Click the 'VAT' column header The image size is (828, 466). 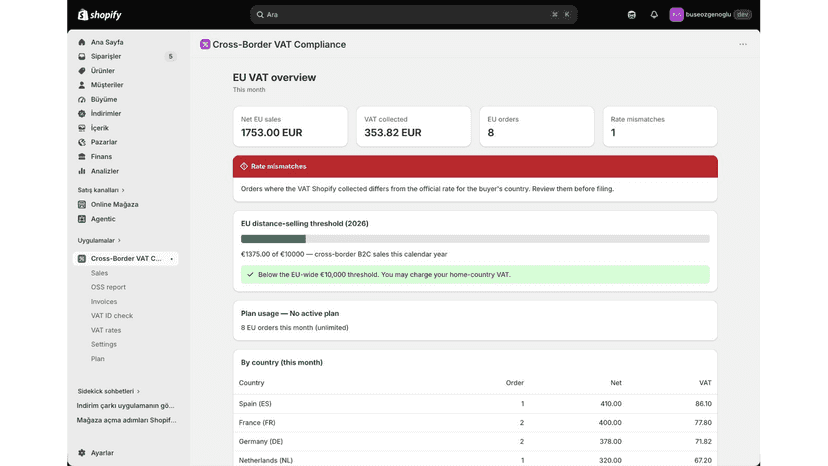coord(705,383)
